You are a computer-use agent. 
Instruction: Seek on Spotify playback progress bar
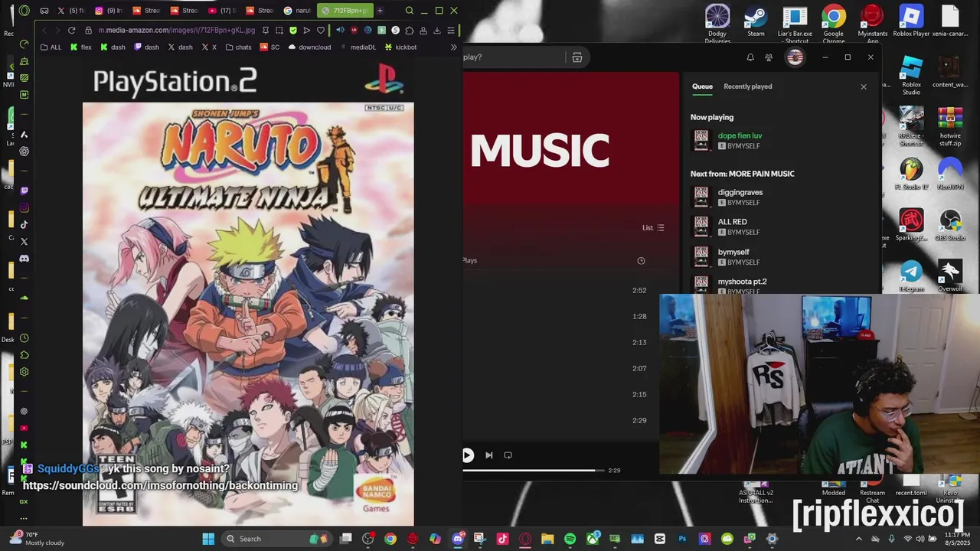click(x=534, y=470)
